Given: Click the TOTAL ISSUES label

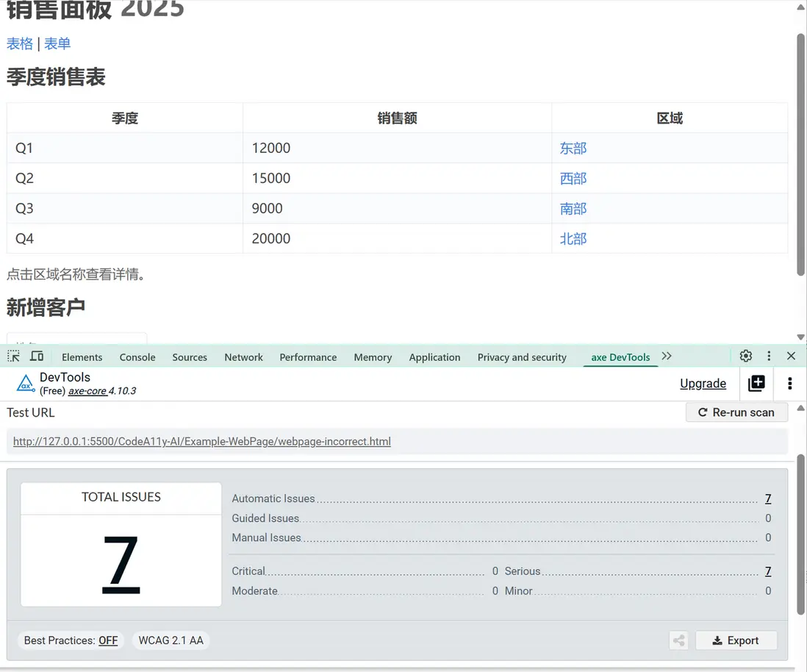Looking at the screenshot, I should point(121,497).
